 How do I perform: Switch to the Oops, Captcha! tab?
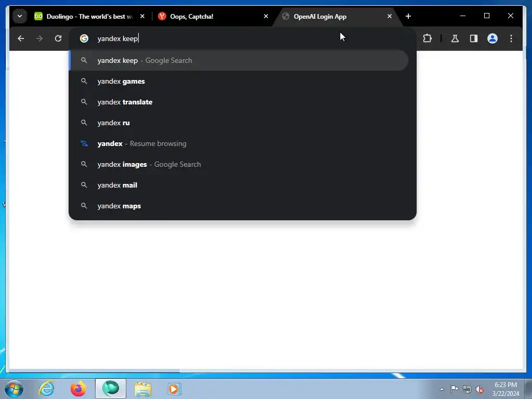point(212,16)
